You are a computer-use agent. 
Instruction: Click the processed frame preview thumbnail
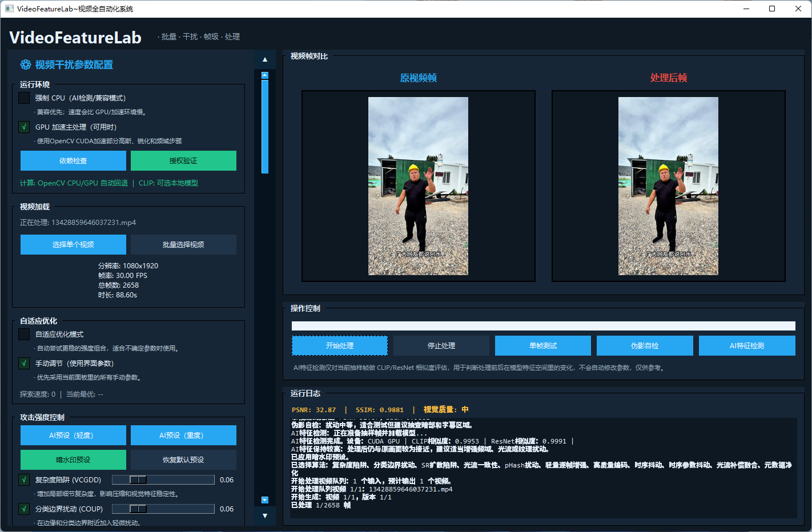(x=668, y=186)
